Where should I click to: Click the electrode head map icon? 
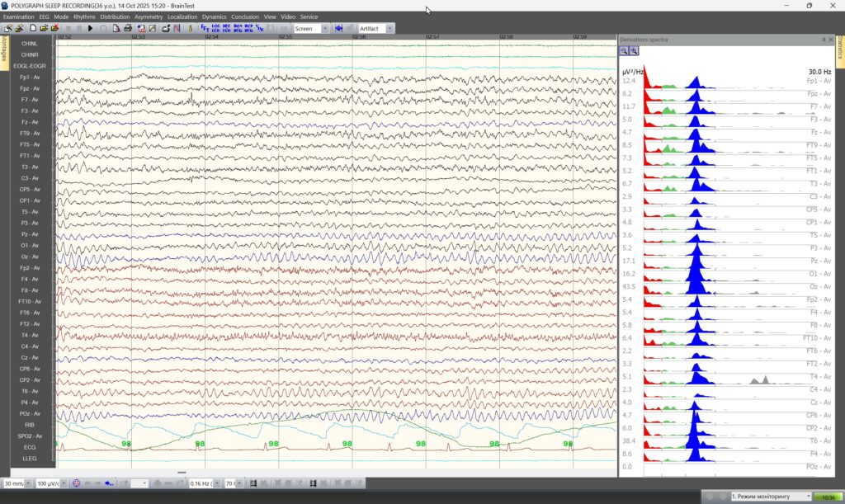pos(76,483)
